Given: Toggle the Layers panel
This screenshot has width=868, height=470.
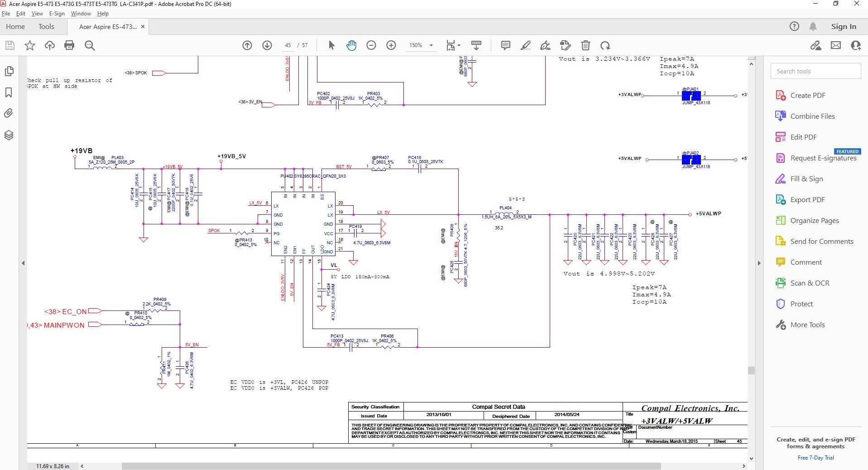Looking at the screenshot, I should [x=9, y=135].
